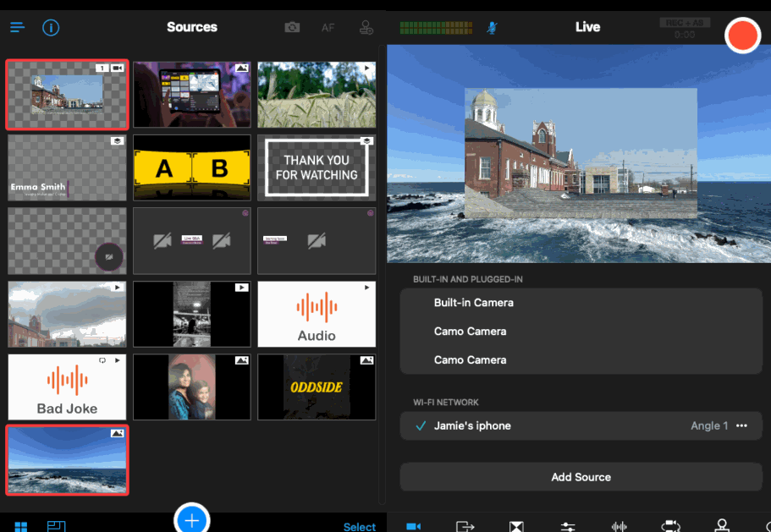Click the Live preview video
Screen dimensions: 771x532
click(x=579, y=154)
